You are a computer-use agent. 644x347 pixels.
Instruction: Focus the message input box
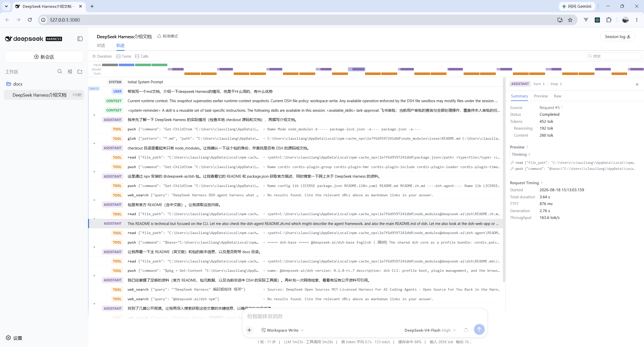(365, 316)
